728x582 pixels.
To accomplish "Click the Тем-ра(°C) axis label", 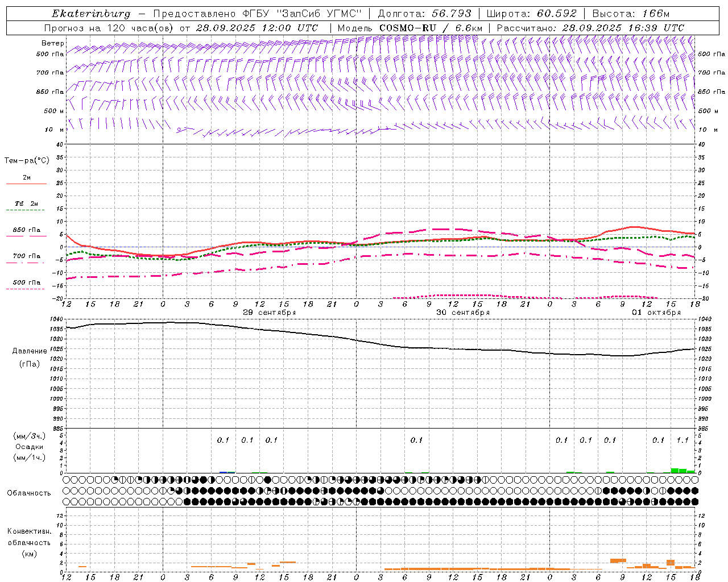I will 27,160.
